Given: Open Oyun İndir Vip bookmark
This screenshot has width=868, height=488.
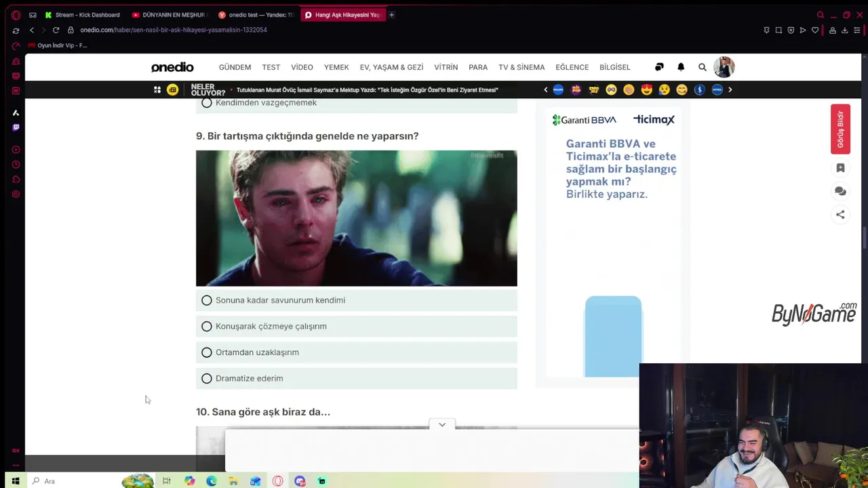Looking at the screenshot, I should pos(58,45).
